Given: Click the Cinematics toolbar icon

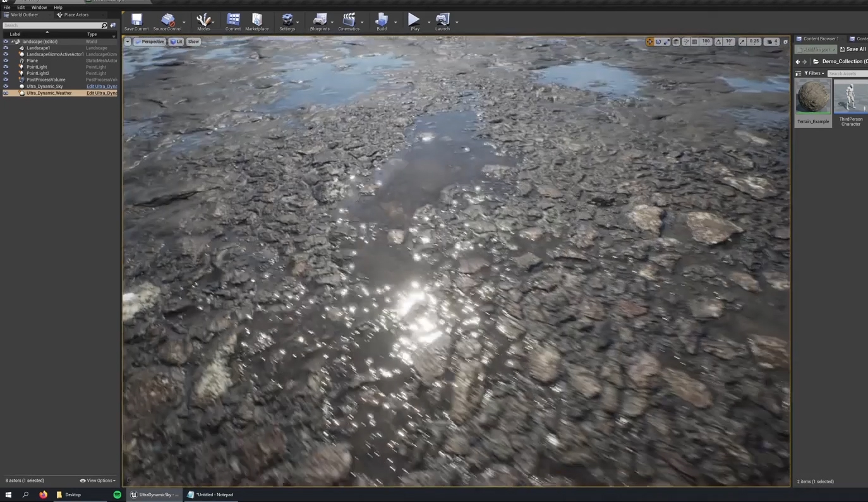Looking at the screenshot, I should click(x=349, y=22).
